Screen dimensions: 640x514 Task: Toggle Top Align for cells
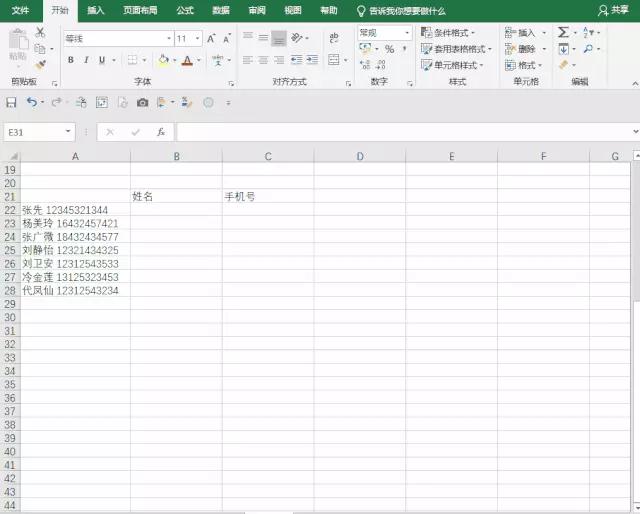(248, 36)
